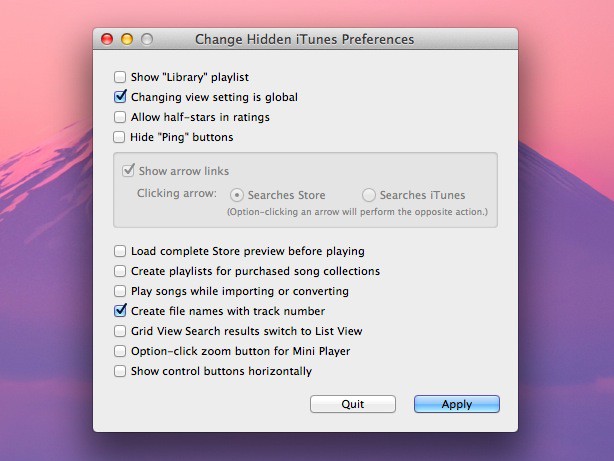Click the Quit button
The image size is (614, 461).
[x=352, y=404]
